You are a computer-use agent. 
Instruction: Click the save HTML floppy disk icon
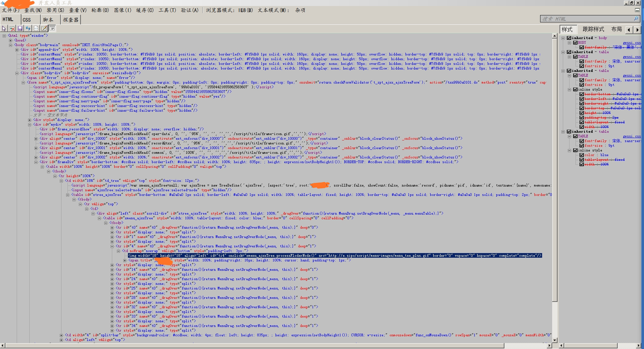point(20,29)
